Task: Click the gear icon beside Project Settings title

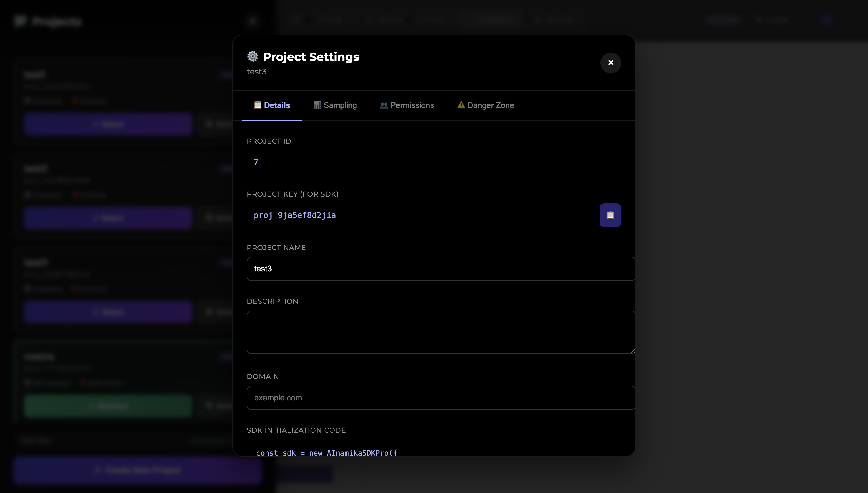Action: [x=252, y=56]
